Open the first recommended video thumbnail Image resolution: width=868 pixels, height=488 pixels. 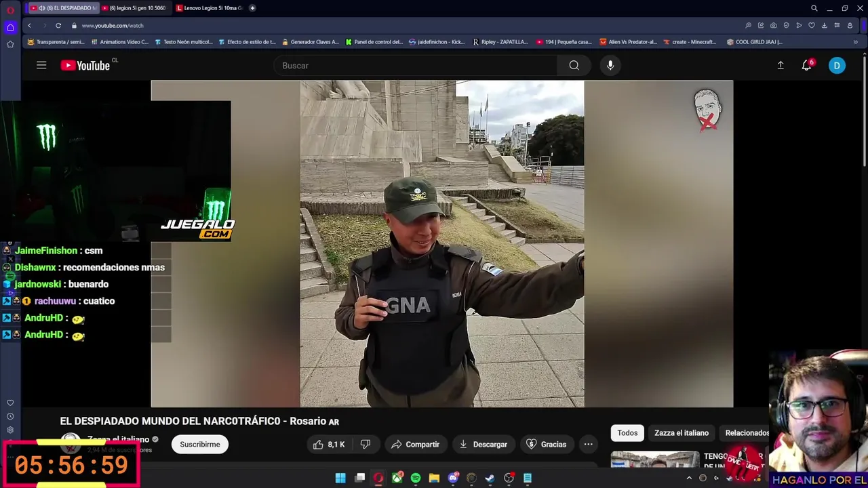(x=655, y=459)
